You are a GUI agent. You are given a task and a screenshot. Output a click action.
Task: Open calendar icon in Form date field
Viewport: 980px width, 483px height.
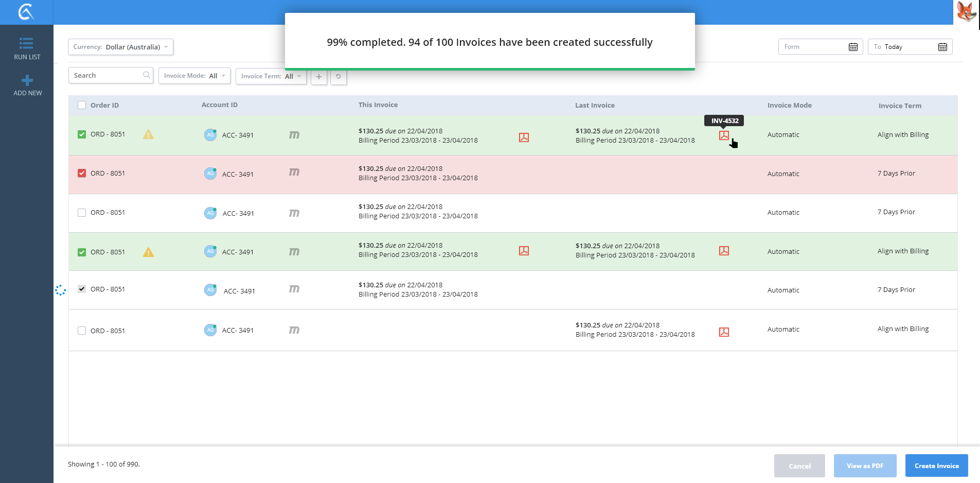[853, 47]
